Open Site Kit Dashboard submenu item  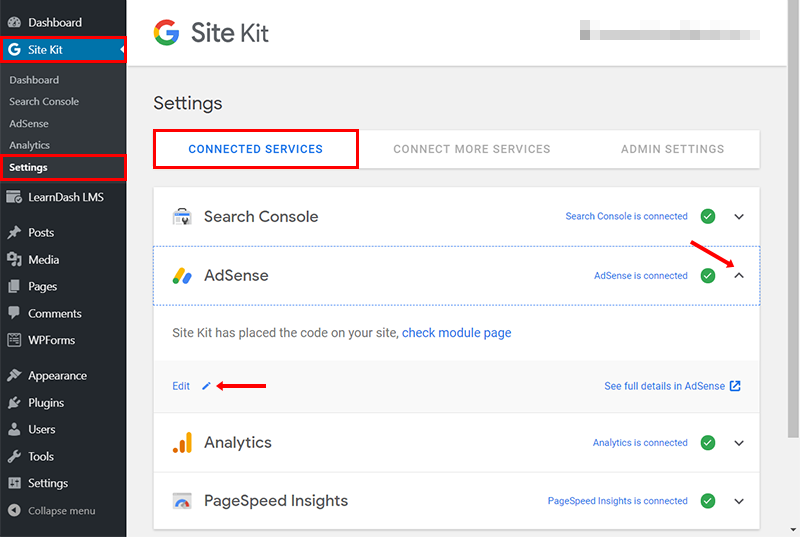pos(34,80)
